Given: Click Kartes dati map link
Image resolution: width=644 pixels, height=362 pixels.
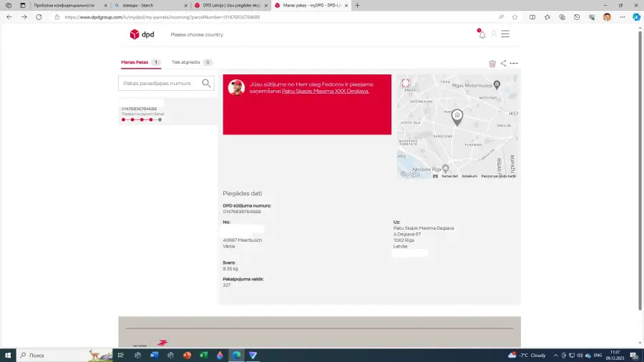Looking at the screenshot, I should click(450, 176).
